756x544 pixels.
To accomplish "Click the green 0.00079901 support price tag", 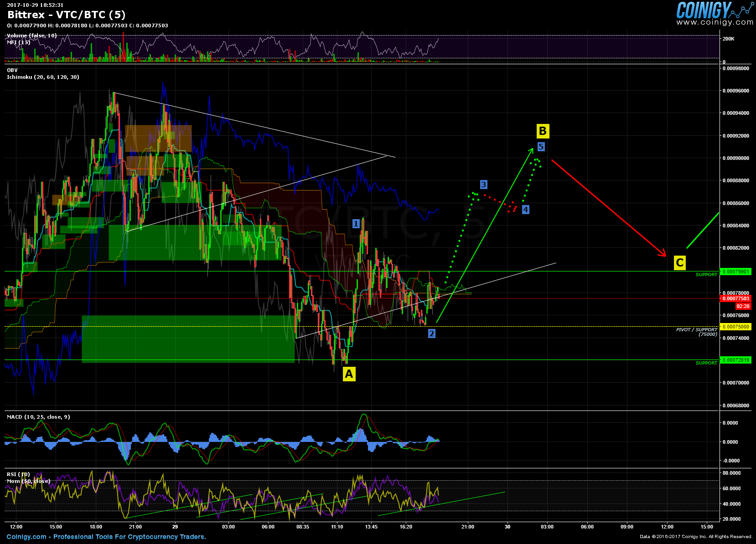I will [x=735, y=272].
